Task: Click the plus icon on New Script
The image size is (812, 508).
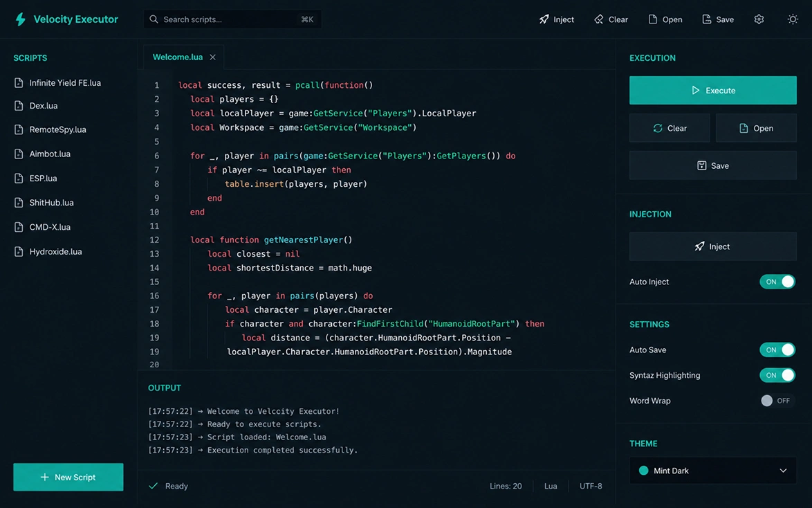Action: [x=44, y=477]
